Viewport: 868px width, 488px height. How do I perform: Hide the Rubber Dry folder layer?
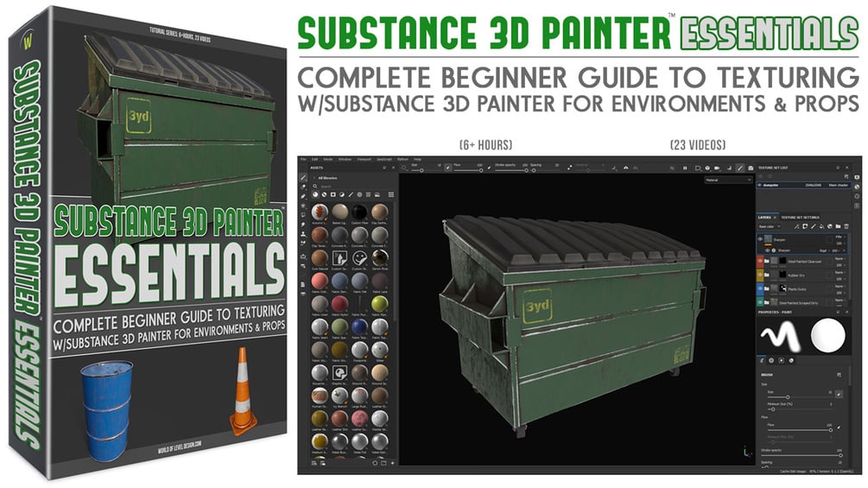click(x=760, y=275)
